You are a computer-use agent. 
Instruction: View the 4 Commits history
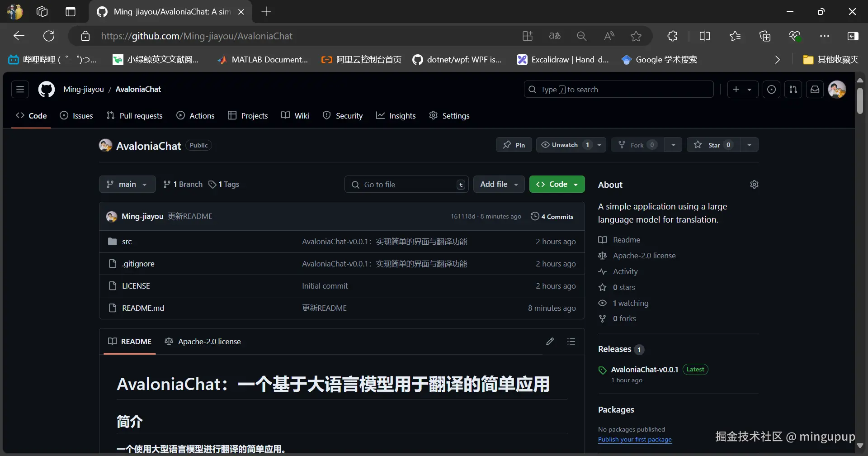click(552, 217)
